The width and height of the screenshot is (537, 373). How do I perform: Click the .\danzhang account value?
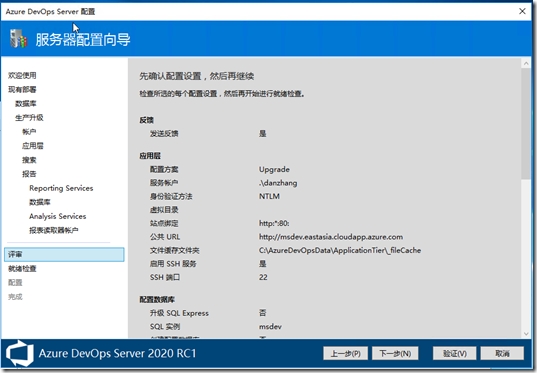[278, 183]
